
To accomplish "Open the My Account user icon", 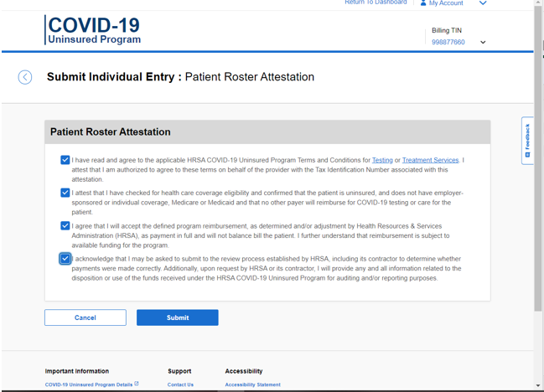I will pos(423,3).
